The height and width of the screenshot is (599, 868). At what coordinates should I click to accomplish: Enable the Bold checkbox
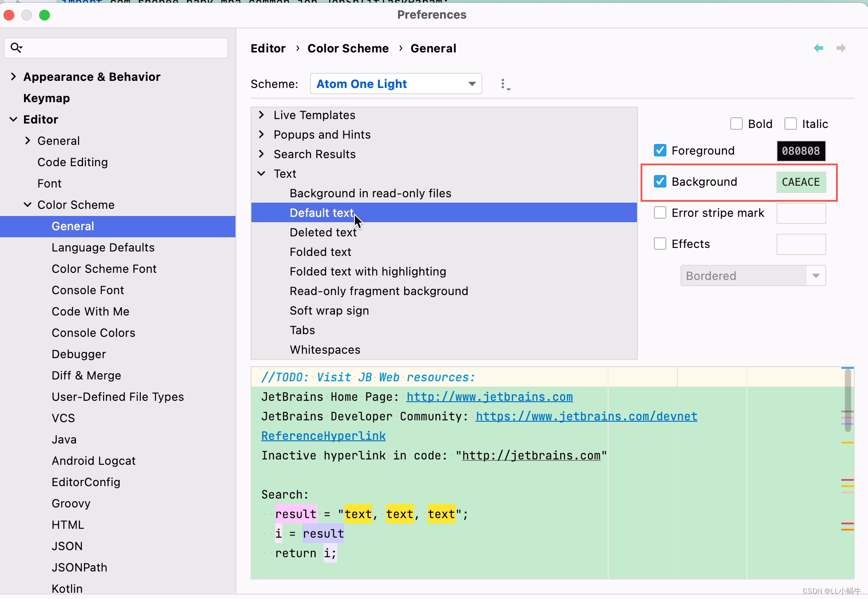click(736, 124)
